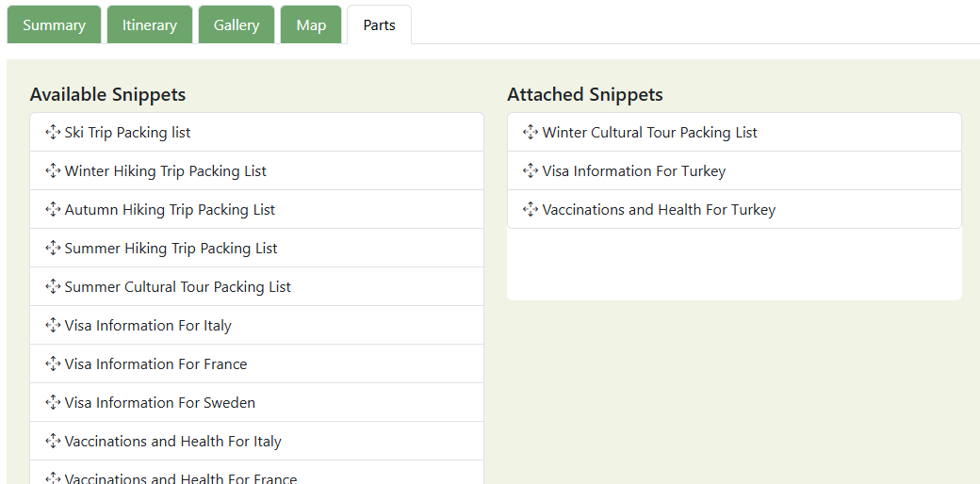Click drag icon of Winter Cultural Tour Packing List
The image size is (980, 484).
coord(531,132)
